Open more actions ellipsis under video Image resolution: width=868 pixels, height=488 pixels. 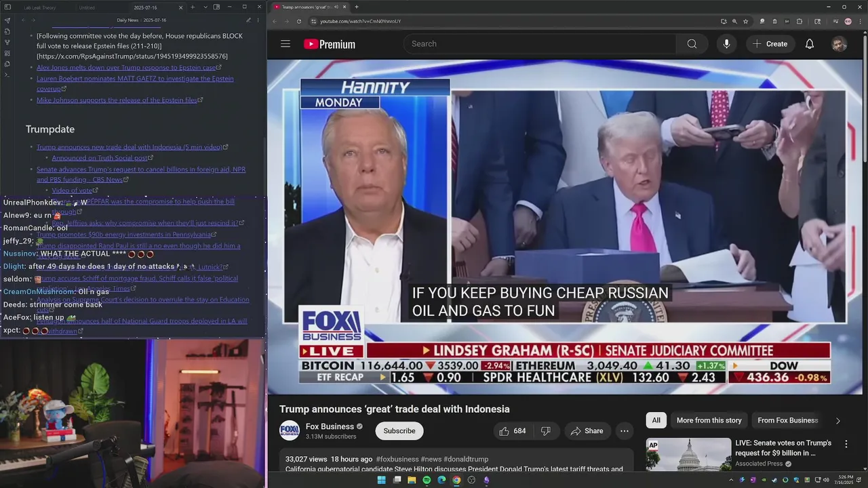pyautogui.click(x=625, y=431)
